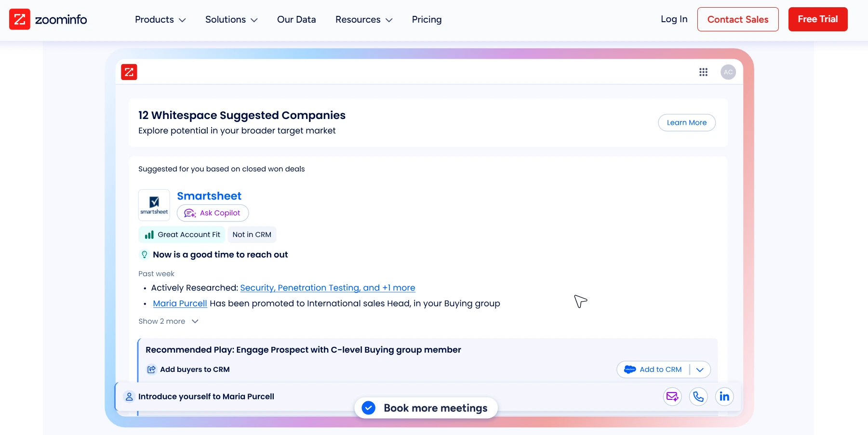Open the apps grid icon
The height and width of the screenshot is (435, 868).
tap(704, 72)
